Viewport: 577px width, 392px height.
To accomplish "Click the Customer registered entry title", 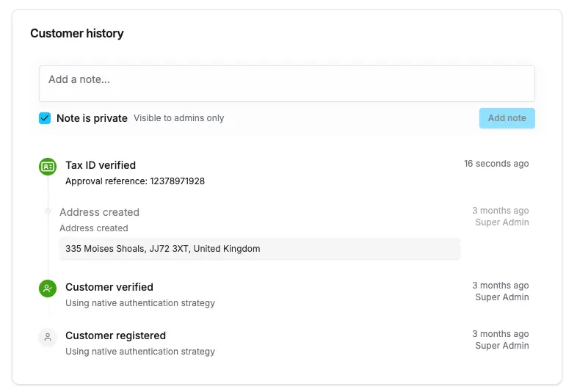I will coord(115,335).
